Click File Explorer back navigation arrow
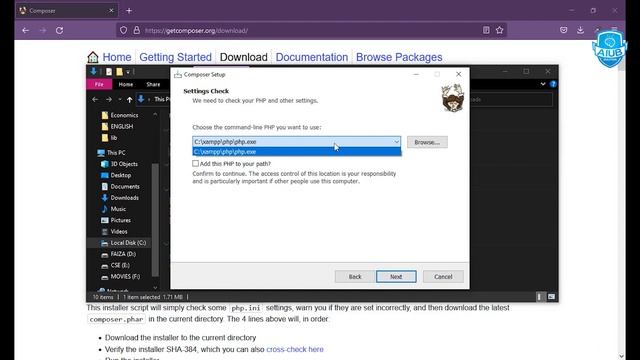Screen dimensions: 640x360 [x=95, y=99]
